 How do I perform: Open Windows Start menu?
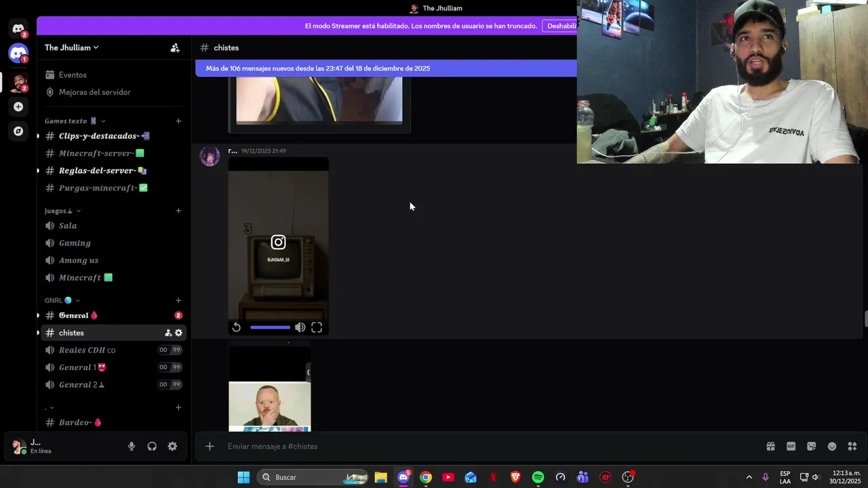[243, 477]
